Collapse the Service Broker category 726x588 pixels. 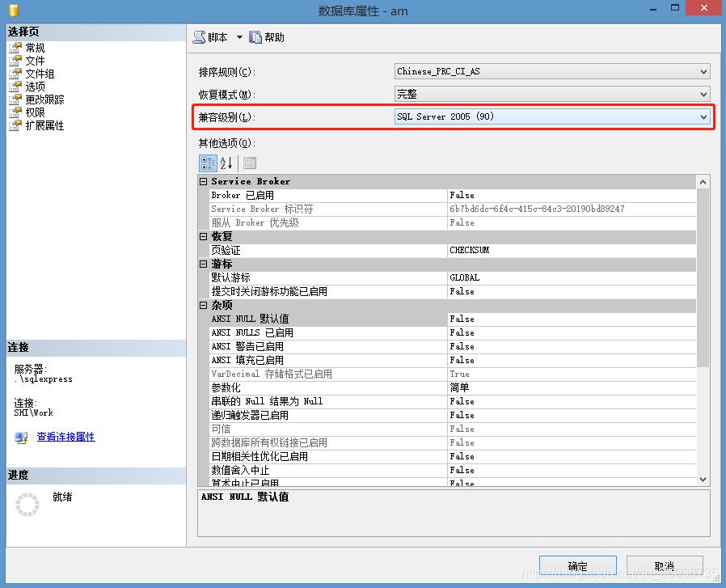pyautogui.click(x=204, y=182)
